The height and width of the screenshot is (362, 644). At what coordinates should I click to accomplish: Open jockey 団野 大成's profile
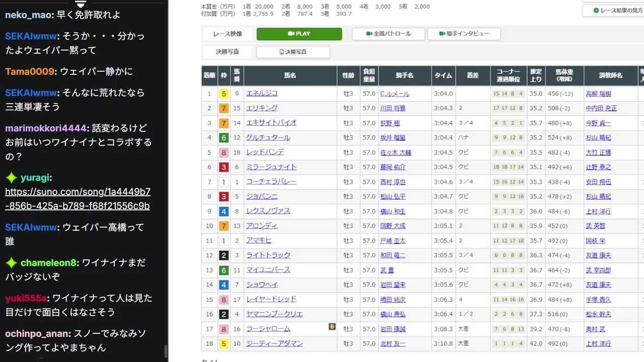pyautogui.click(x=393, y=226)
